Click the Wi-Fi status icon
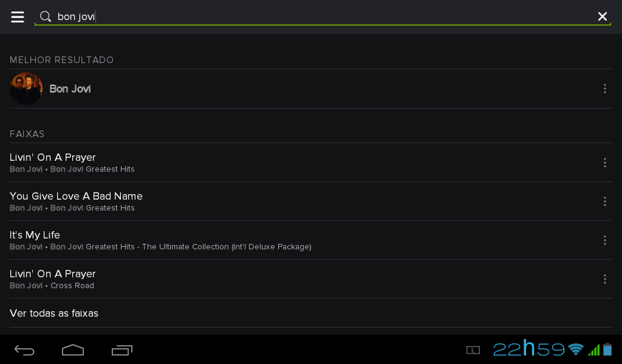The height and width of the screenshot is (364, 622). point(576,349)
